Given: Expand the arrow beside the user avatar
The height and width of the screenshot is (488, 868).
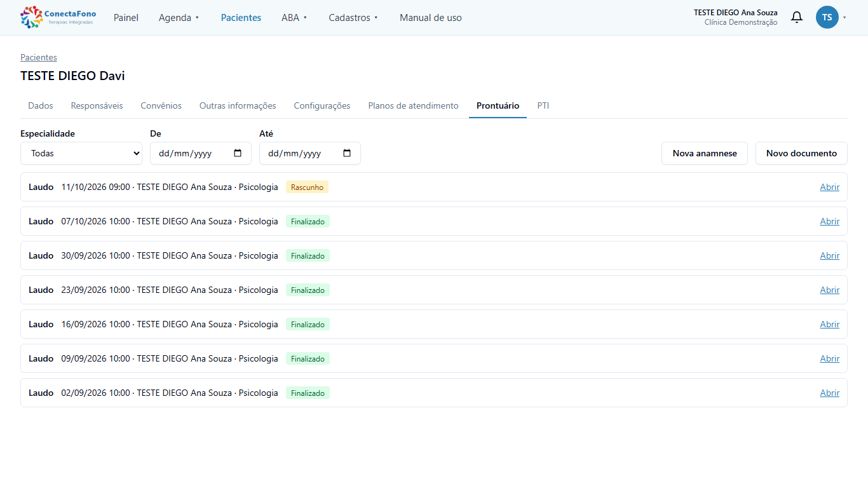Looking at the screenshot, I should coord(844,18).
